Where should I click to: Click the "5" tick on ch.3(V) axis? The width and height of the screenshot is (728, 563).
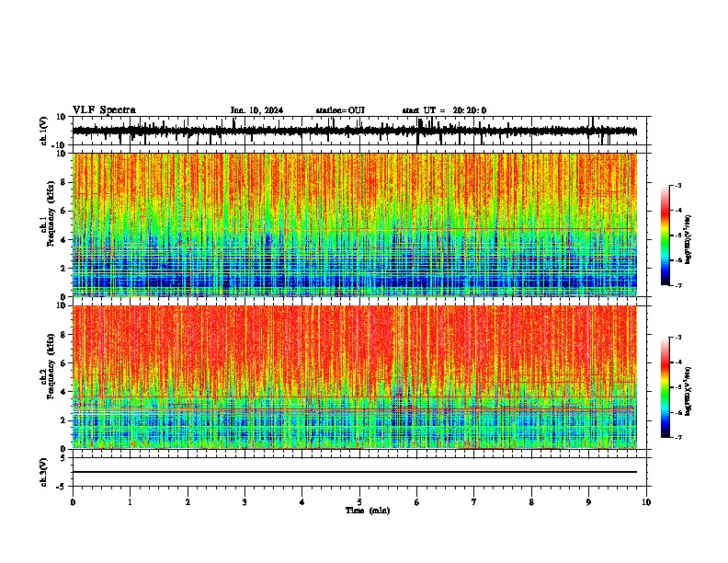click(x=63, y=457)
